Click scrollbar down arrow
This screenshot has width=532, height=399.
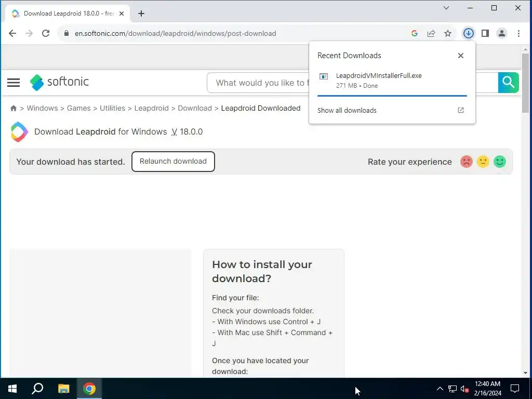tap(525, 373)
